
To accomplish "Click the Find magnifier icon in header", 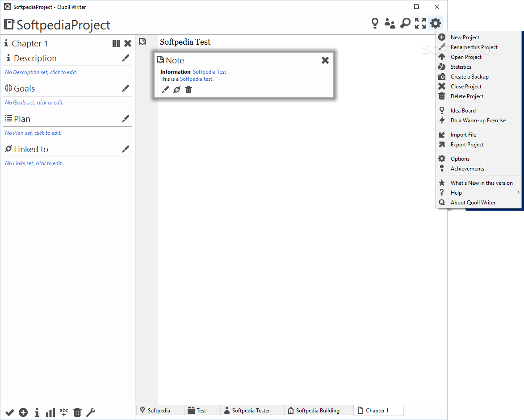I will point(405,23).
